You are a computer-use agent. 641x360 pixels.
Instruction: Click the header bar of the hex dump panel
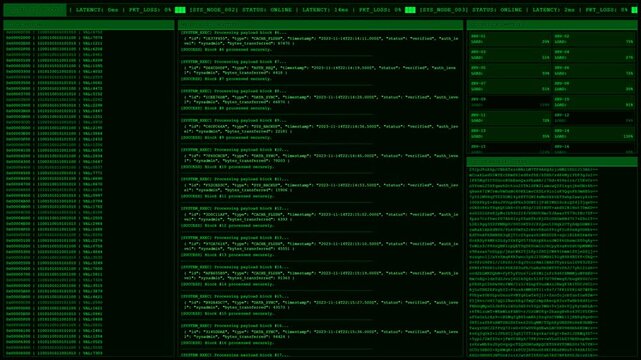pos(89,25)
